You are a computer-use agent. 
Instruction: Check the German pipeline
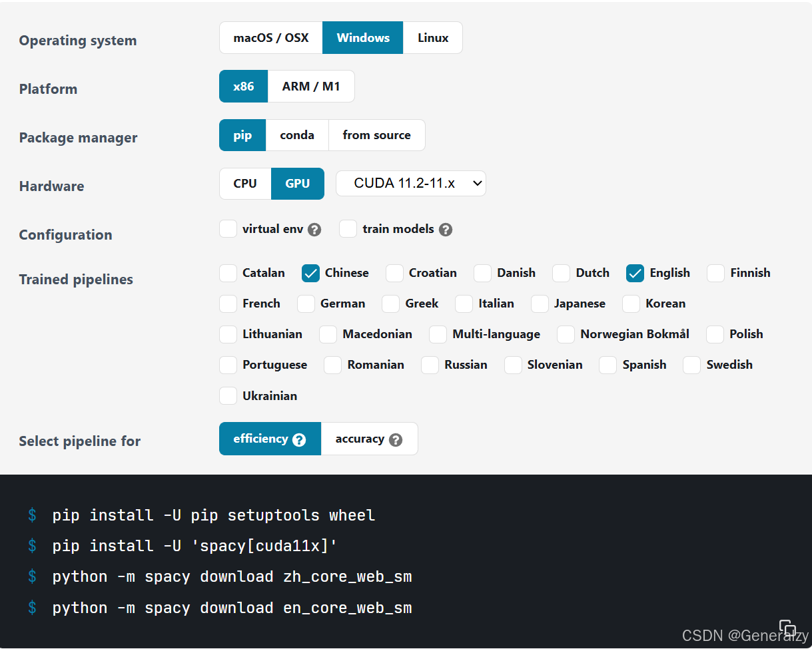click(306, 304)
